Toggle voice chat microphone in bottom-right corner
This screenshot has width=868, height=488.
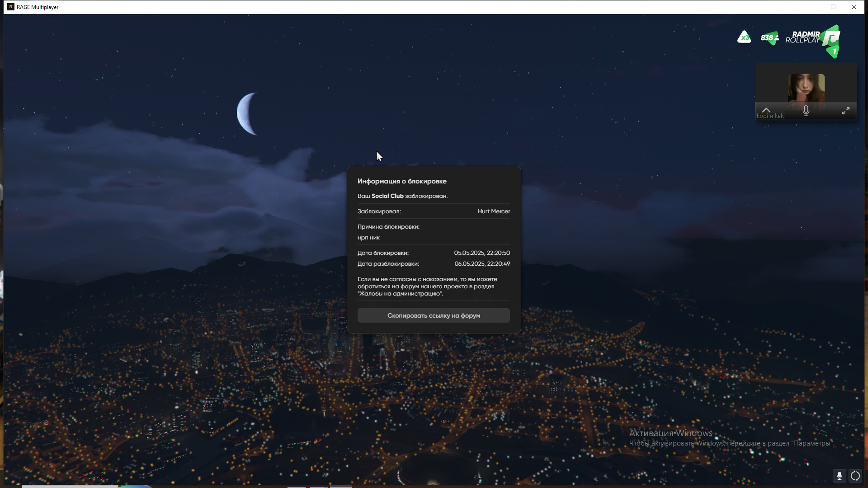click(839, 476)
